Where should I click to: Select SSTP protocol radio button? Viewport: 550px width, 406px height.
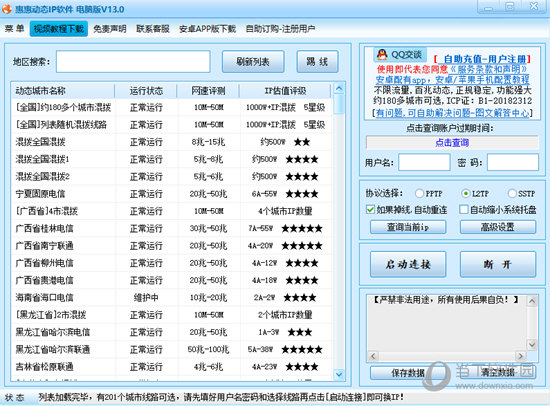tap(512, 193)
